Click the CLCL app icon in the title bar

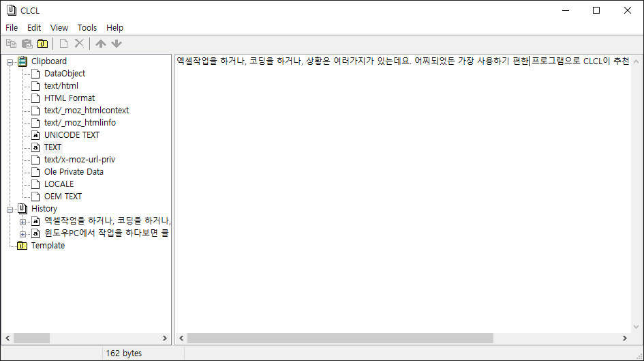(12, 10)
